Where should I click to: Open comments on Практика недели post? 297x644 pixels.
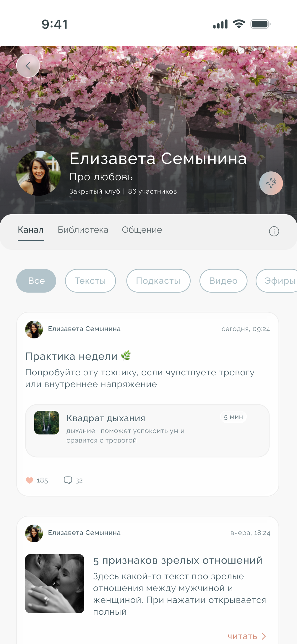[68, 480]
